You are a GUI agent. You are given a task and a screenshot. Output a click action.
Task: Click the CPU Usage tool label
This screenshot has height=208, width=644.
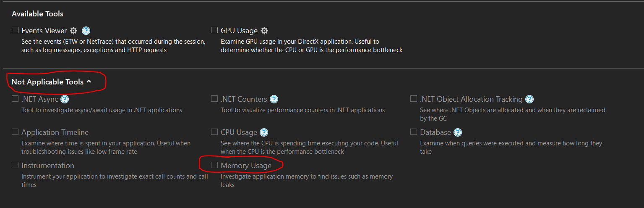[x=239, y=132]
